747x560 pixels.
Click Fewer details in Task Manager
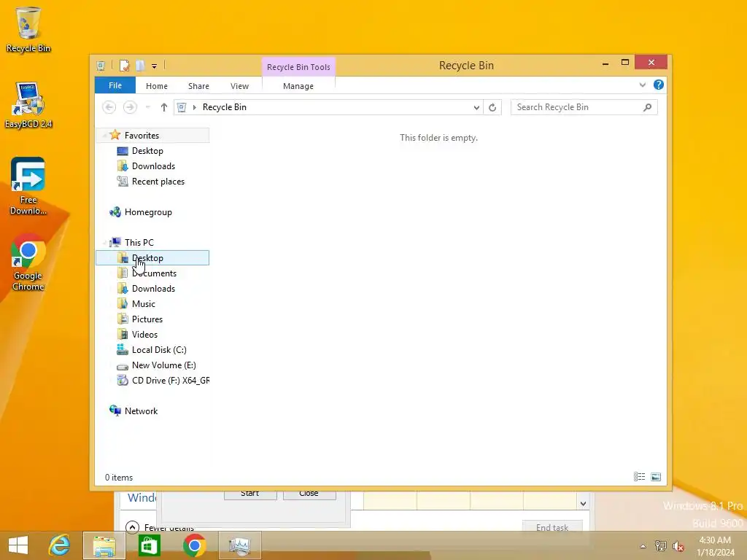point(160,527)
